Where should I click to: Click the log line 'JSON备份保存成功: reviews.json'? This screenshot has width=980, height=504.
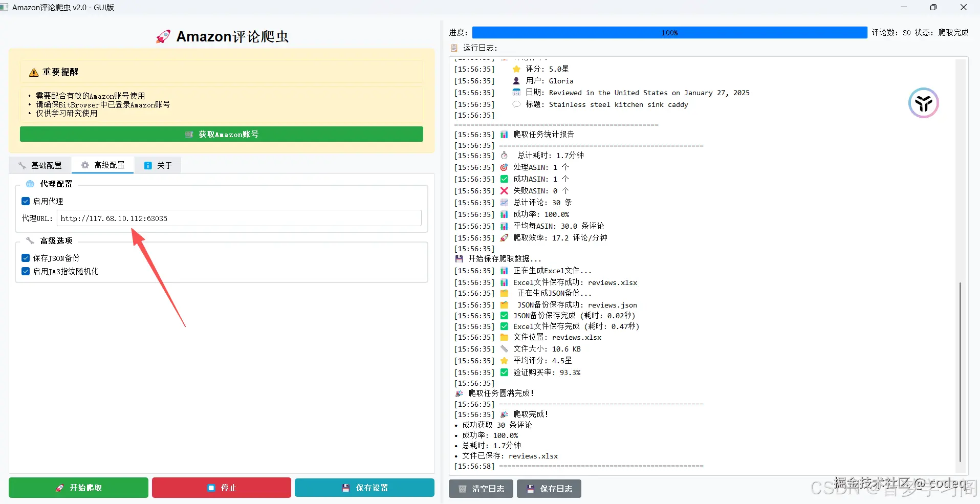(577, 305)
